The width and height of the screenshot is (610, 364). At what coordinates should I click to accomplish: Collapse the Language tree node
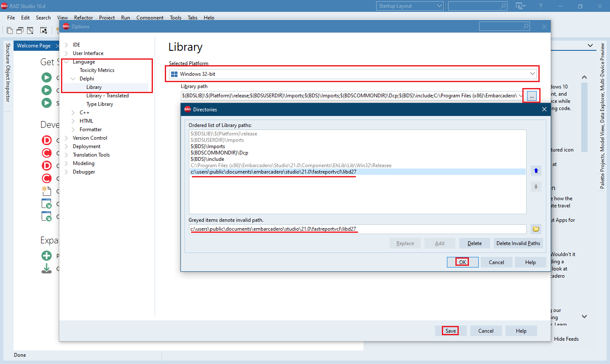click(66, 62)
